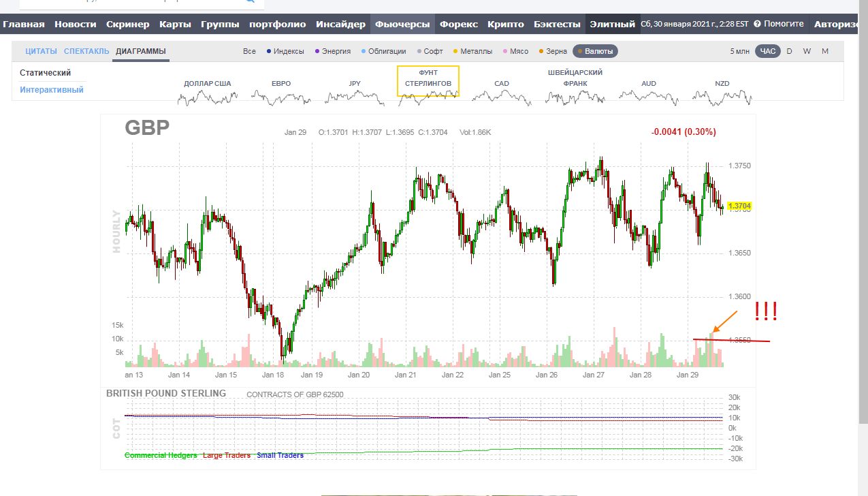Open the Скринер section
The height and width of the screenshot is (496, 868).
[128, 25]
